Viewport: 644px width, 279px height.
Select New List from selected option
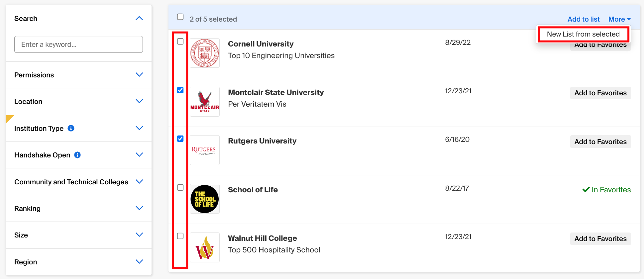[583, 34]
